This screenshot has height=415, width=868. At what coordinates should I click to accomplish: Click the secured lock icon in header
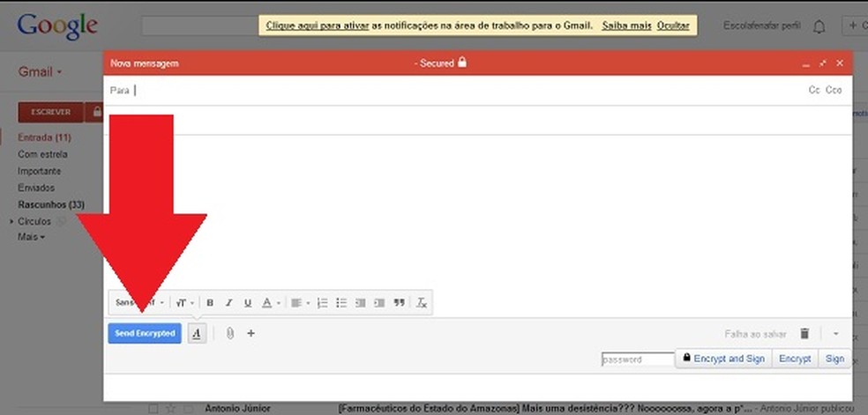(462, 63)
